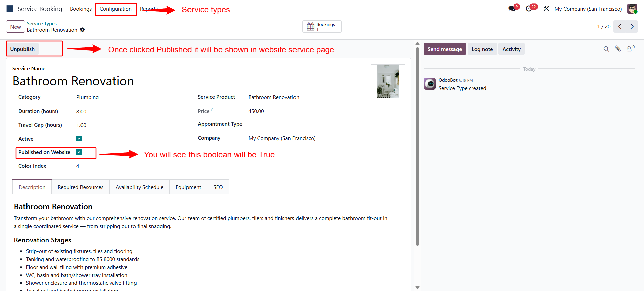Screen dimensions: 644x291
Task: Toggle Published on Website checkbox
Action: pyautogui.click(x=79, y=152)
